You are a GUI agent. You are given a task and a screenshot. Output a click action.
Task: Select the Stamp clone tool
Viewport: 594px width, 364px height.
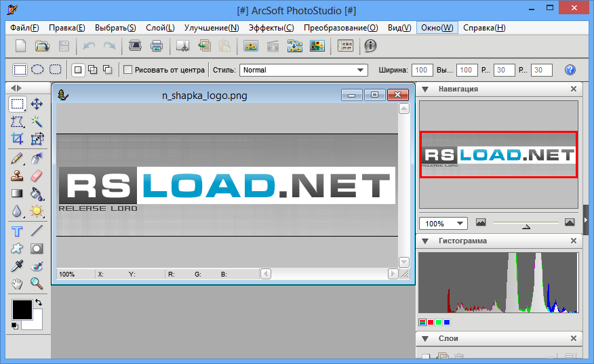(x=17, y=176)
